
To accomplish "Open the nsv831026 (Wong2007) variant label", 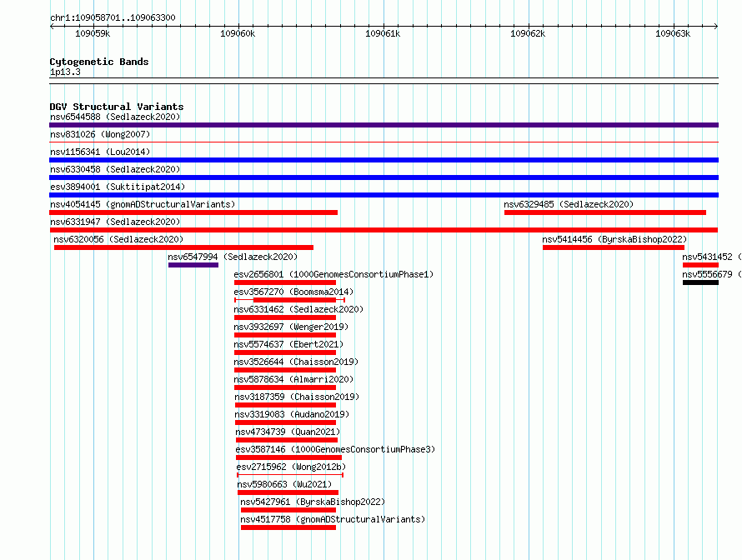I will pyautogui.click(x=100, y=134).
